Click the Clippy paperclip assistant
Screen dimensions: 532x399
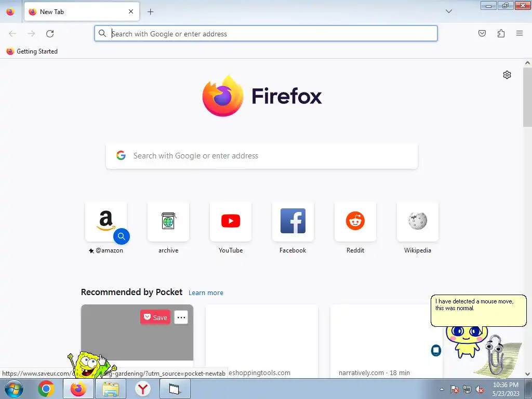click(495, 354)
